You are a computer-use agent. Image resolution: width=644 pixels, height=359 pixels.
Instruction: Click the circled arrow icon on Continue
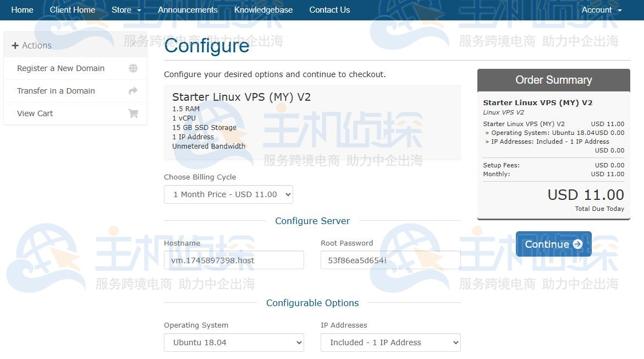tap(577, 244)
